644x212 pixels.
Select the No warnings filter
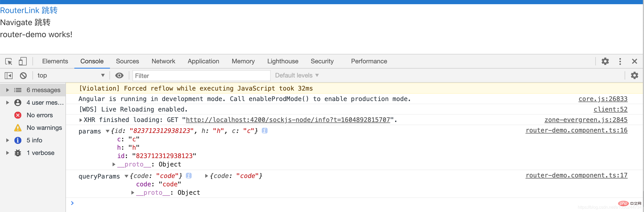[x=44, y=128]
